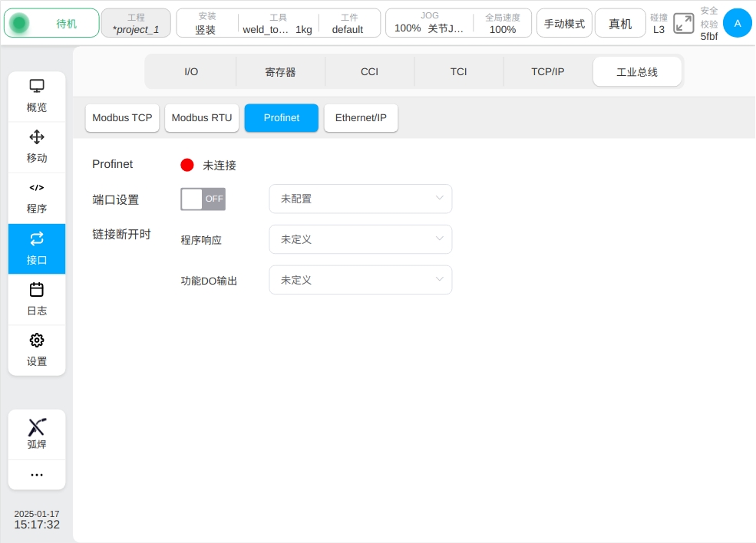Expand the 功能DO输出 dropdown
756x543 pixels.
pyautogui.click(x=360, y=280)
